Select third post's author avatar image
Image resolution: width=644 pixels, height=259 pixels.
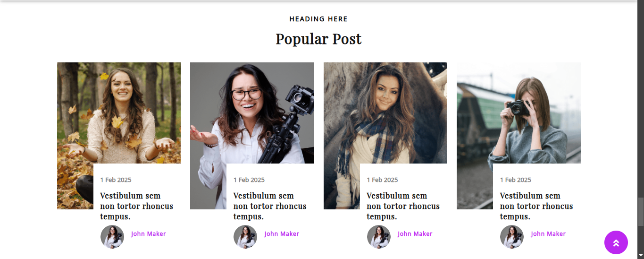[x=379, y=237]
